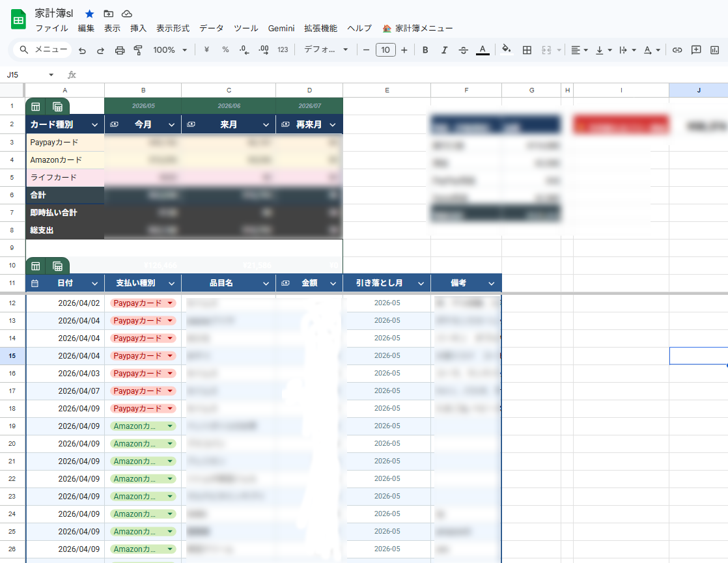The image size is (728, 563).
Task: Decrease decimal places
Action: (244, 49)
